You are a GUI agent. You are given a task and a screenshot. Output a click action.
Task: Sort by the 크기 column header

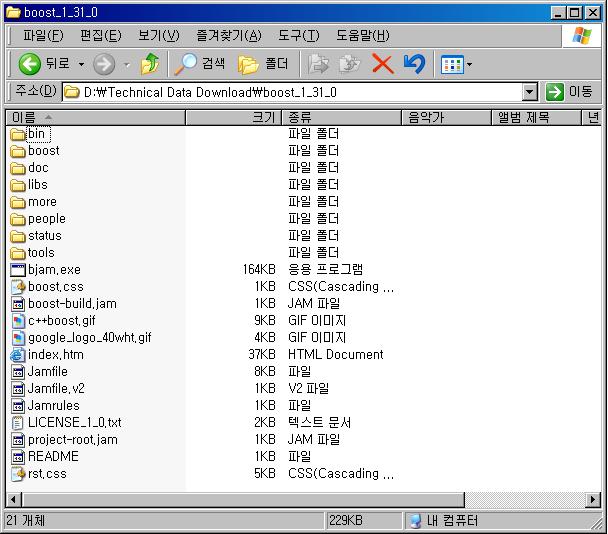point(233,118)
